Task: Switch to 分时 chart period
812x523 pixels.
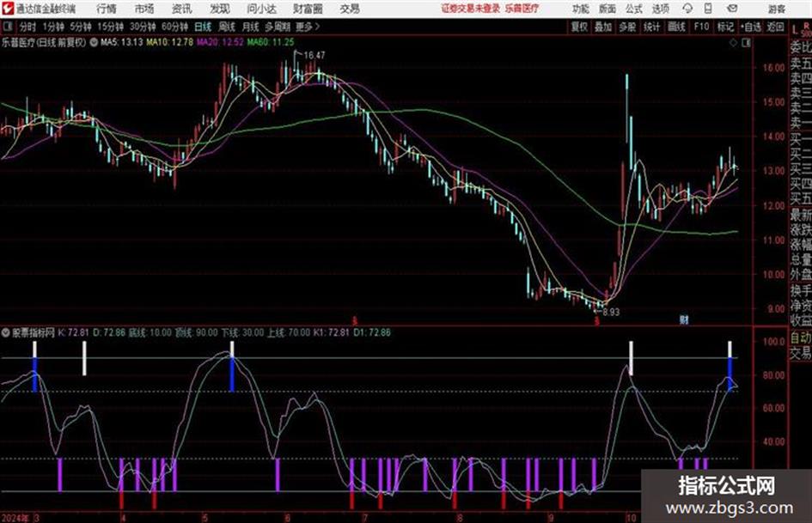Action: pyautogui.click(x=27, y=27)
